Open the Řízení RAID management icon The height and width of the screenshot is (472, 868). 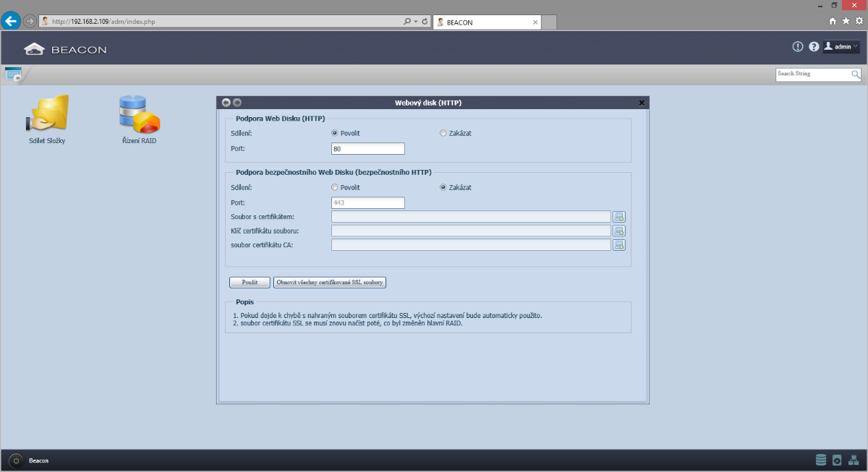pyautogui.click(x=139, y=114)
